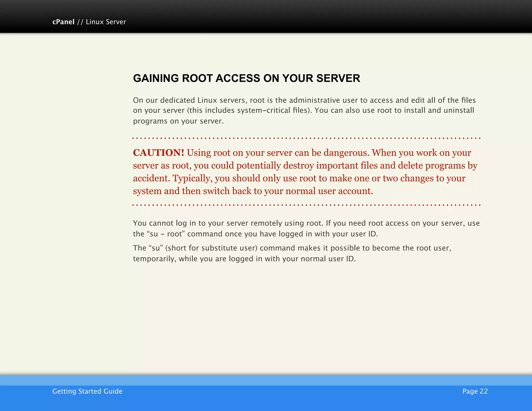532x411 pixels.
Task: Click the 'Page 22' footer label
Action: pyautogui.click(x=475, y=391)
